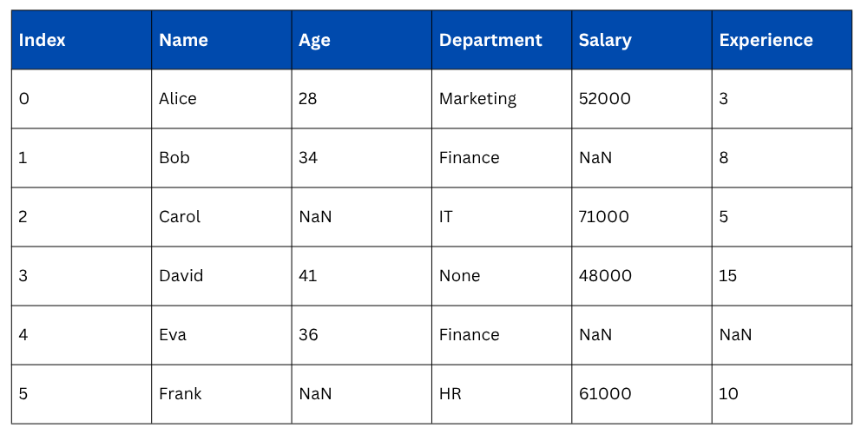868x434 pixels.
Task: Click Bob's NaN salary cell
Action: [595, 158]
